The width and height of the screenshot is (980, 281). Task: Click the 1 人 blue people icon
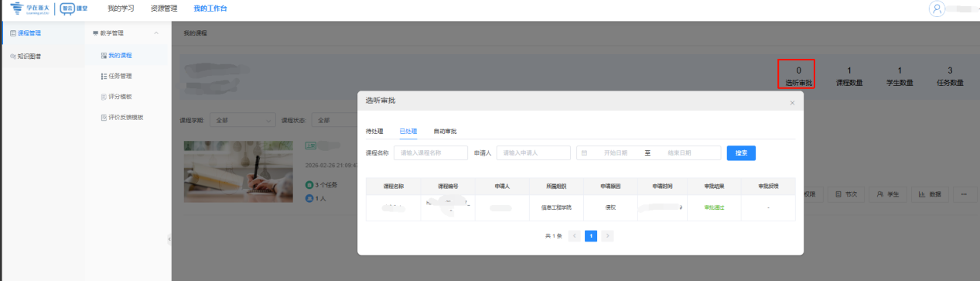(309, 198)
